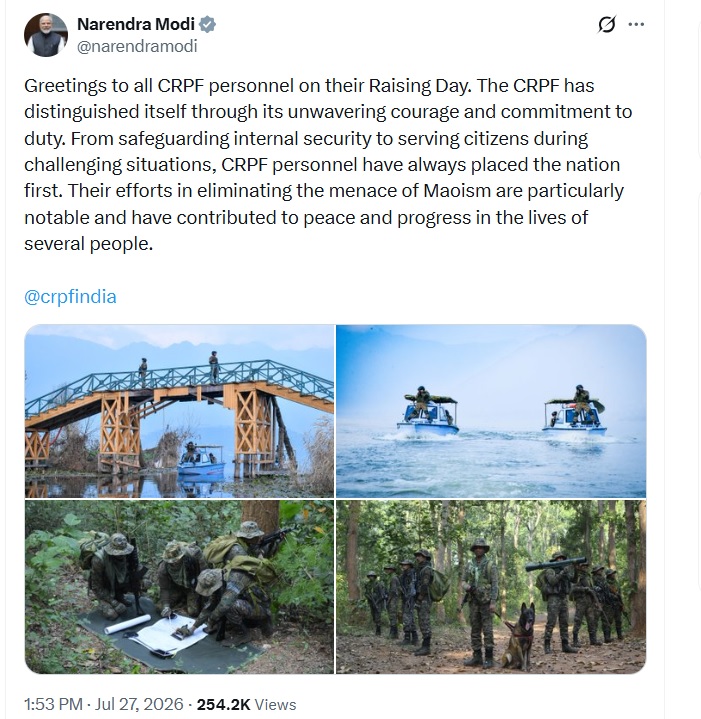Click the blue verified badge
The image size is (701, 719).
[207, 24]
